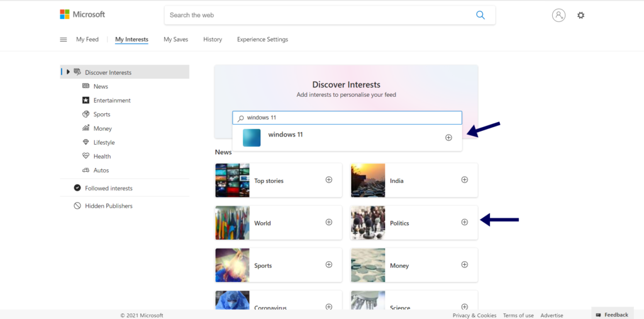Screen dimensions: 644x319
Task: Open Followed interests label
Action: [x=109, y=188]
